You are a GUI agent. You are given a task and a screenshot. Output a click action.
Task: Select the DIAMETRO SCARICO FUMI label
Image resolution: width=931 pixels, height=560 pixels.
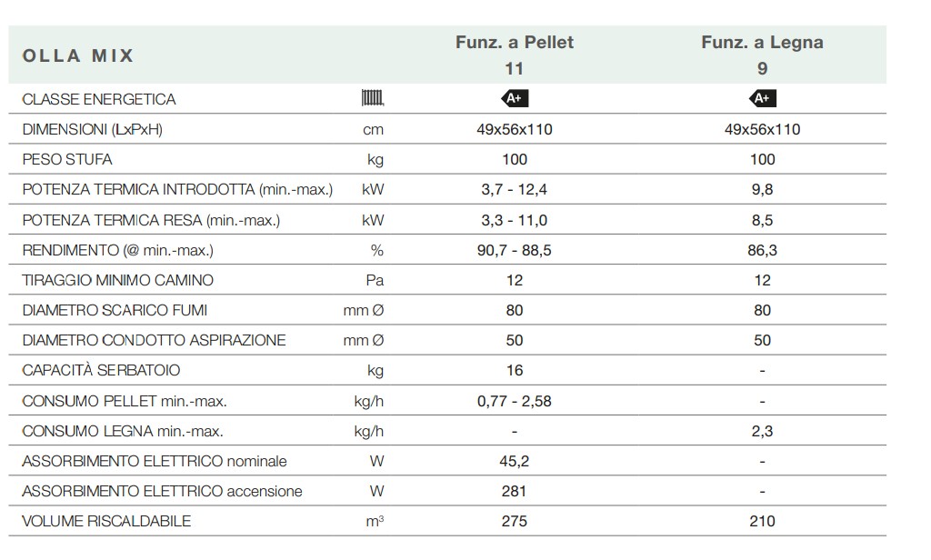[115, 310]
